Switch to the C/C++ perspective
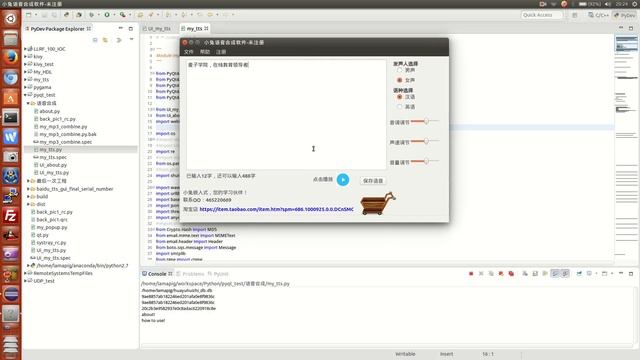 [598, 15]
